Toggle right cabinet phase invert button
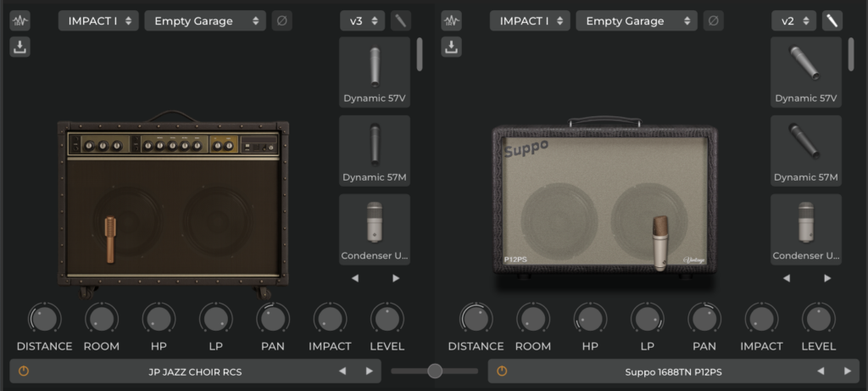This screenshot has height=391, width=868. coord(713,21)
